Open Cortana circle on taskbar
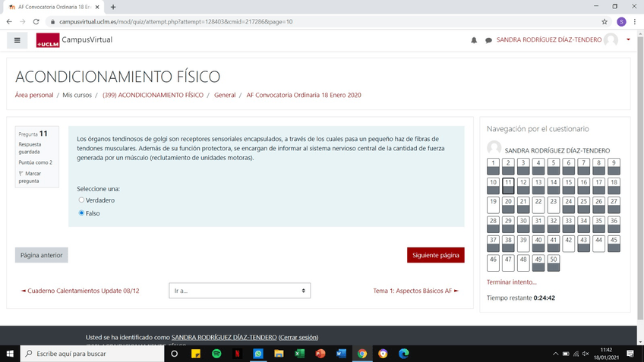 (x=174, y=354)
